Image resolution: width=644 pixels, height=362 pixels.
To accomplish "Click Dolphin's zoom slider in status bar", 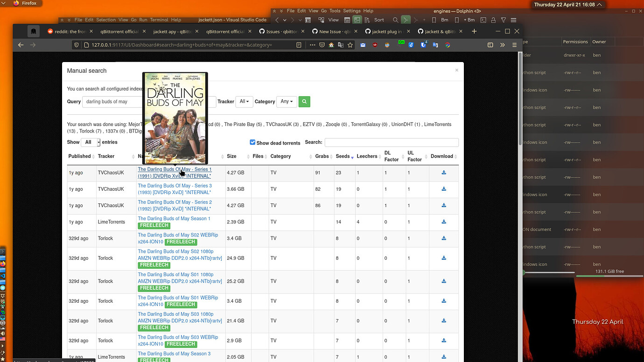I will tap(548, 272).
